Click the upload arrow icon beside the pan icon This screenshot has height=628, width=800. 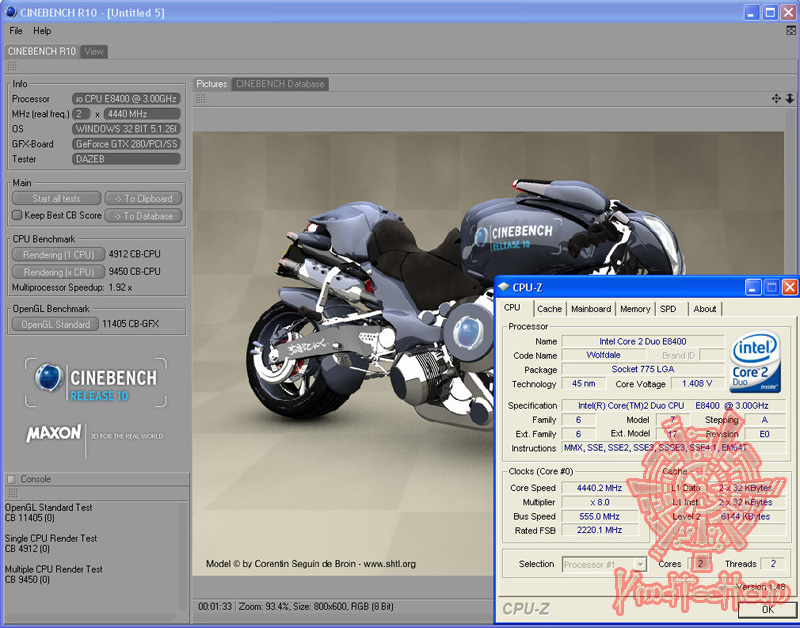[x=791, y=99]
